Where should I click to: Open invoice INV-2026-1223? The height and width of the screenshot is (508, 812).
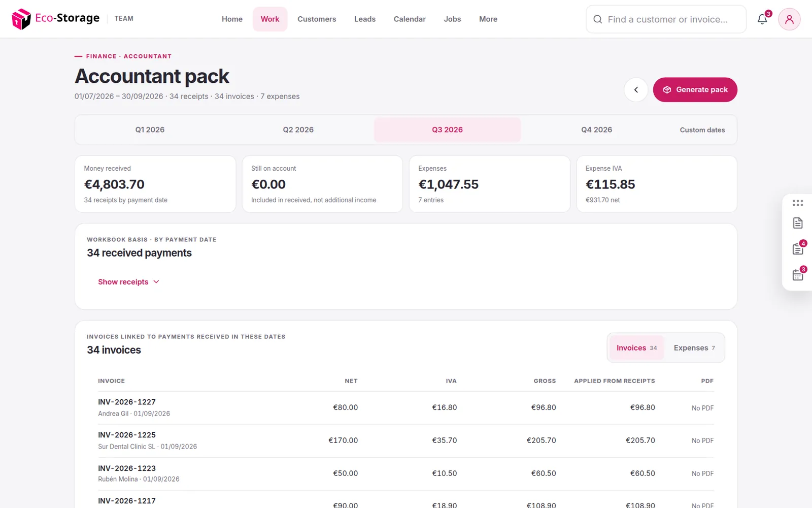click(x=127, y=468)
